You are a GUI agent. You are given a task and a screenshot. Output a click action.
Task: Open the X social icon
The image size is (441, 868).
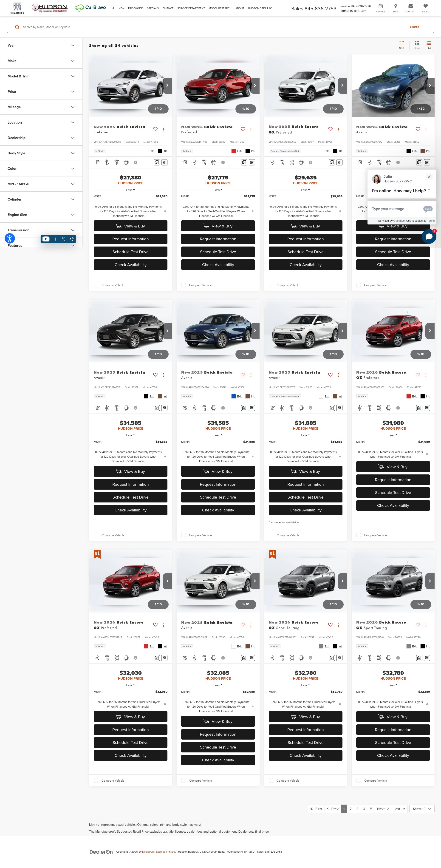[63, 239]
